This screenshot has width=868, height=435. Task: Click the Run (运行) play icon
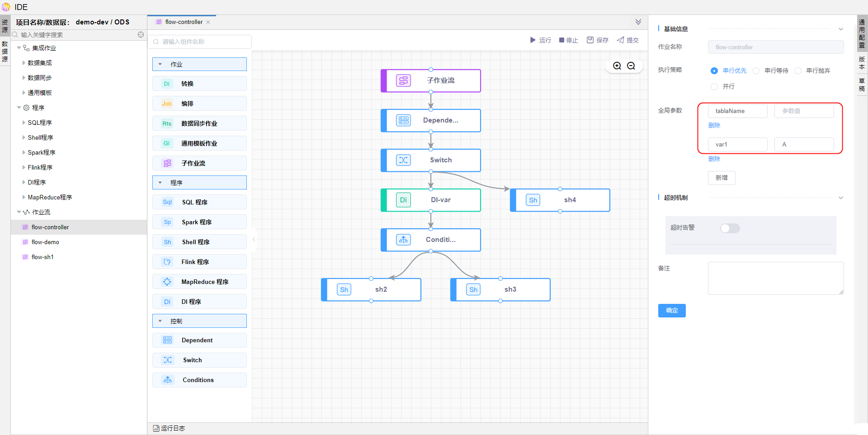coord(533,40)
